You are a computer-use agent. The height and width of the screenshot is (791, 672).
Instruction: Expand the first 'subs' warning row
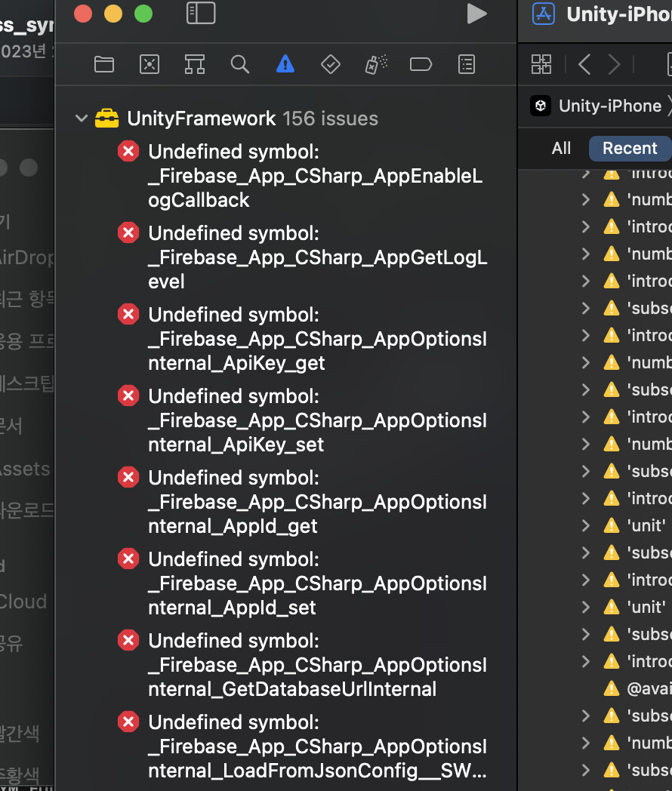[x=586, y=308]
